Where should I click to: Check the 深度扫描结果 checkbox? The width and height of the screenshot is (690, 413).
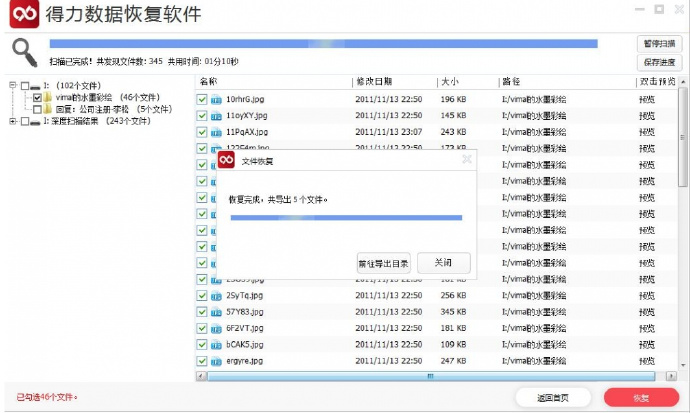point(25,121)
